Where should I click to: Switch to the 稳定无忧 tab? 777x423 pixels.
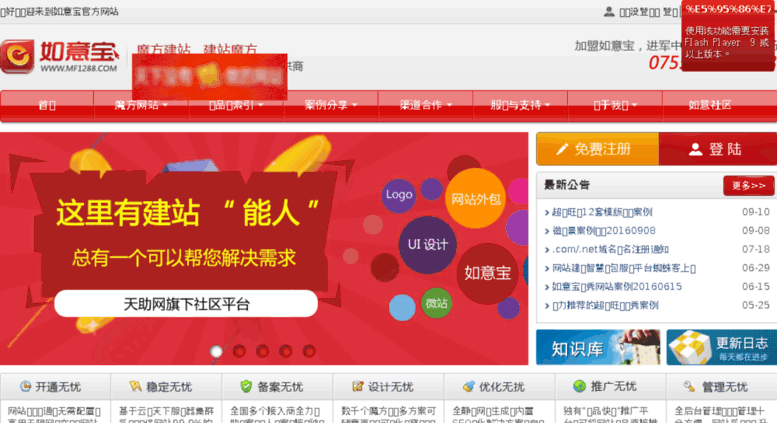tap(166, 386)
